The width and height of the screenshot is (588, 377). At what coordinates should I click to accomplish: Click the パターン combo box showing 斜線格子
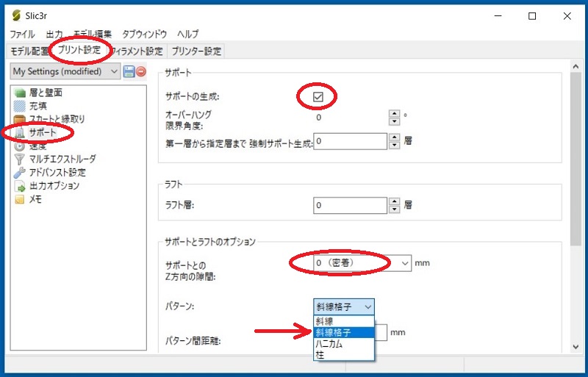coord(343,307)
